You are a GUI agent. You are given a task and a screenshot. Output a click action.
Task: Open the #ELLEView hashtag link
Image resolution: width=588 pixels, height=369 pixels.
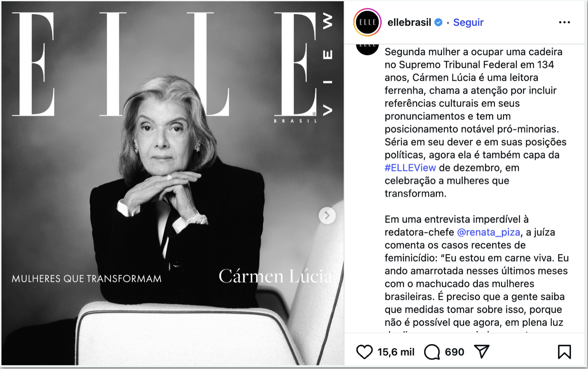click(410, 168)
